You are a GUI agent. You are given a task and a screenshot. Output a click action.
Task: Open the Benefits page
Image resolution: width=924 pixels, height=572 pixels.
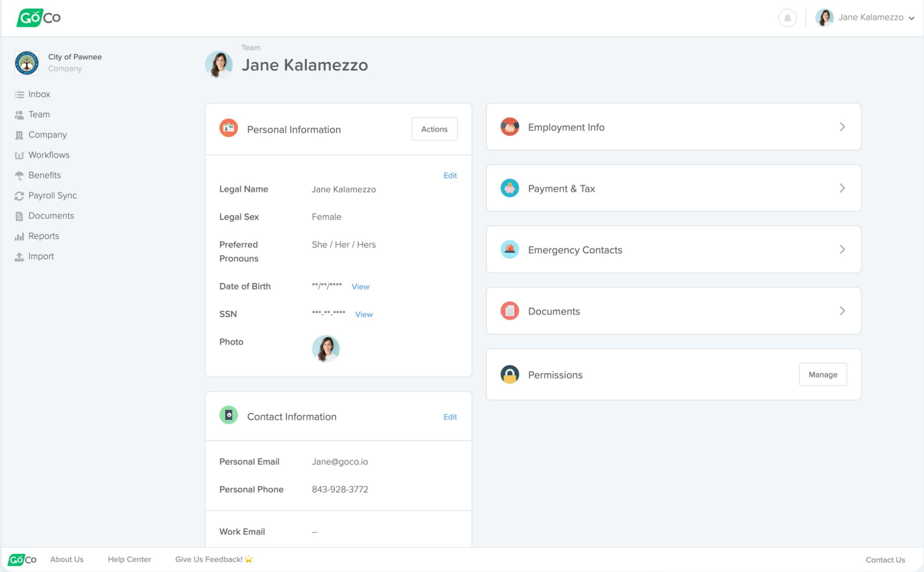click(44, 175)
